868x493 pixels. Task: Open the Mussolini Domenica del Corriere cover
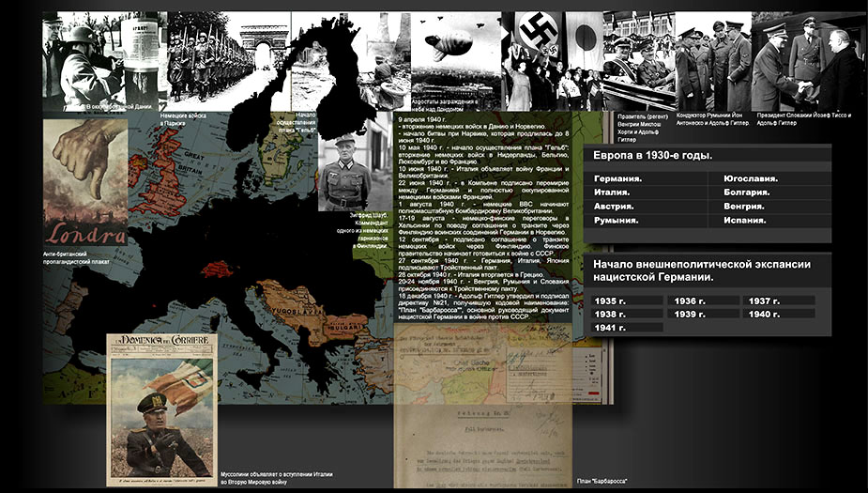click(x=161, y=409)
